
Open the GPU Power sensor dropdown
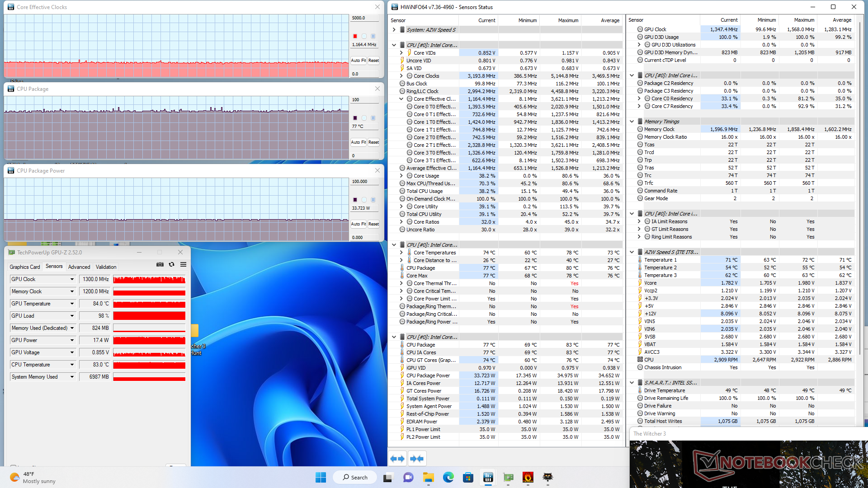(72, 340)
